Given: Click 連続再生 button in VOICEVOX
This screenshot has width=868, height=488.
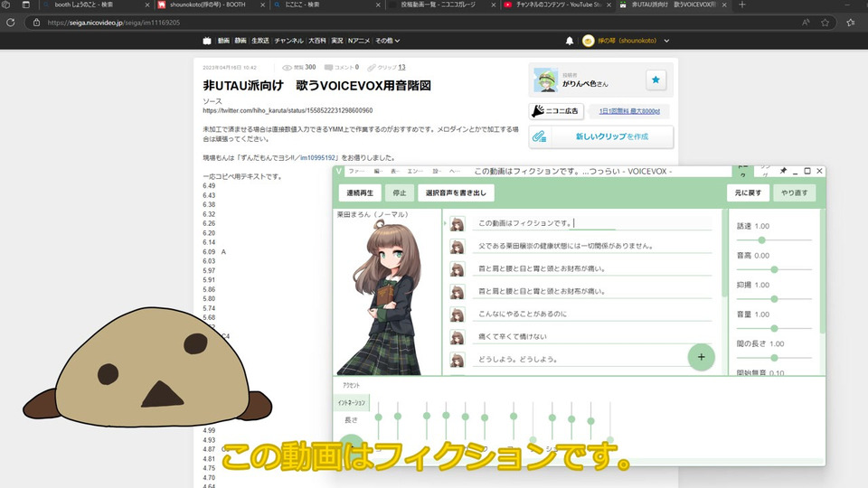Looking at the screenshot, I should coord(360,192).
